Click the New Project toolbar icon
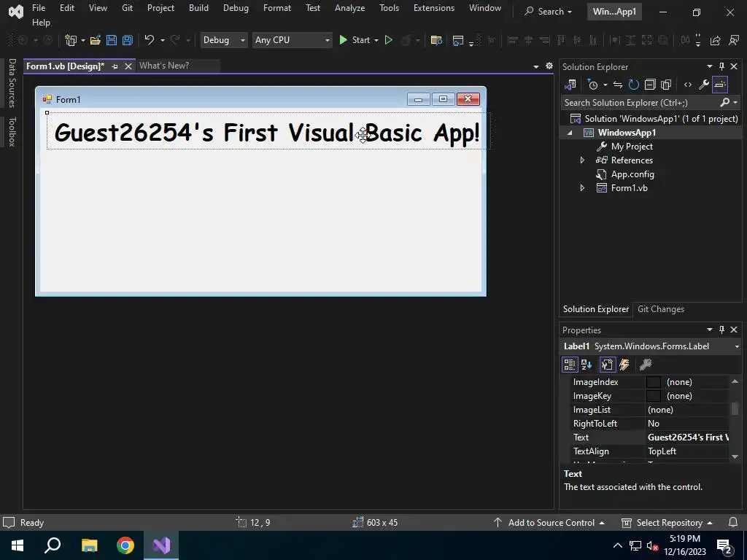 pyautogui.click(x=71, y=40)
